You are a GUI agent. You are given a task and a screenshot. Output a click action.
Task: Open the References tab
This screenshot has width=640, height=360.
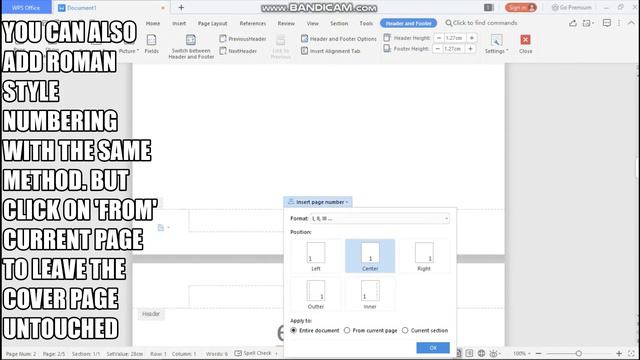253,23
